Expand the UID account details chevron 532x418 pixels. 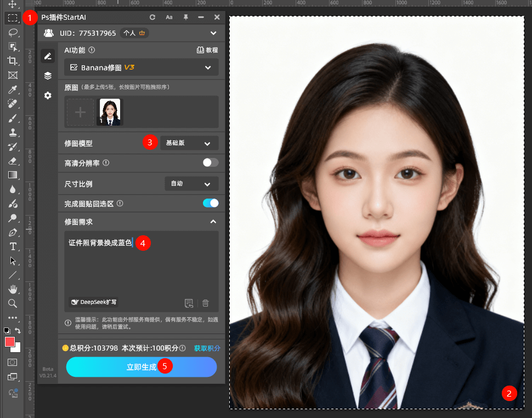[x=214, y=33]
